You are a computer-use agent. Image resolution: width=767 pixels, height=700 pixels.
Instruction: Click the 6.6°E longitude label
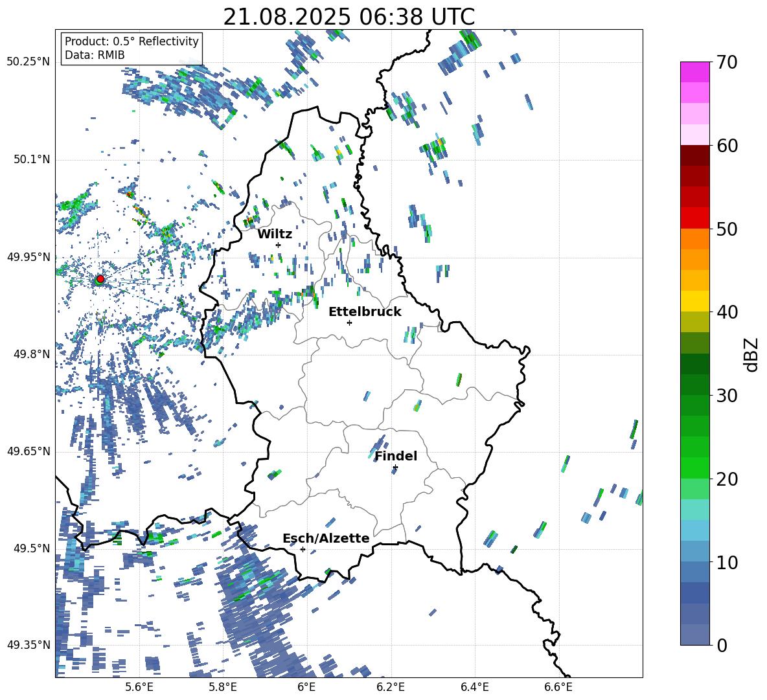[558, 687]
